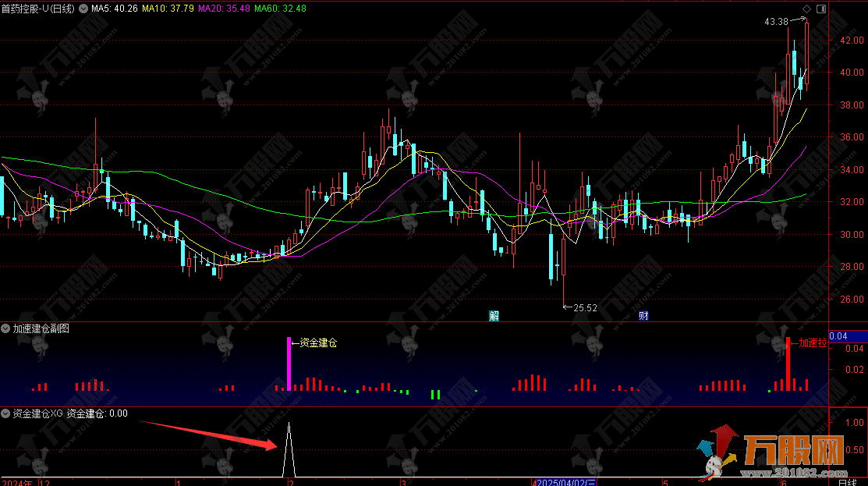Select the tall red 加速拉 signal bar
Image resolution: width=868 pixels, height=486 pixels.
coord(788,364)
